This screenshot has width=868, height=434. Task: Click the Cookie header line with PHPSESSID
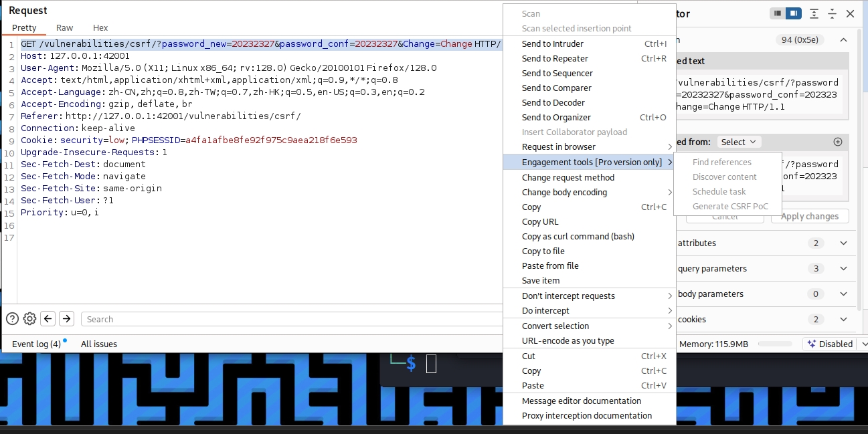[x=189, y=140]
